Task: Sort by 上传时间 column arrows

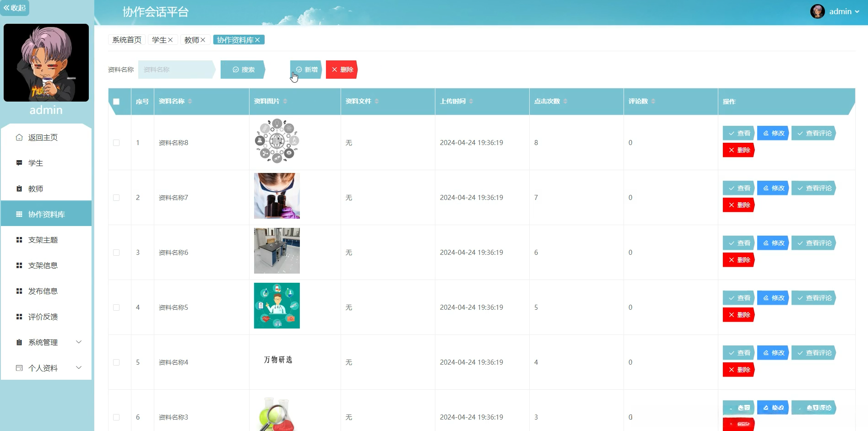Action: click(471, 101)
